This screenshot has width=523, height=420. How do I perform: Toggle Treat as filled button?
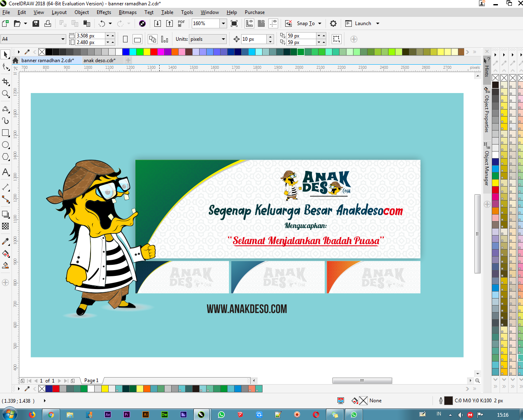[337, 39]
